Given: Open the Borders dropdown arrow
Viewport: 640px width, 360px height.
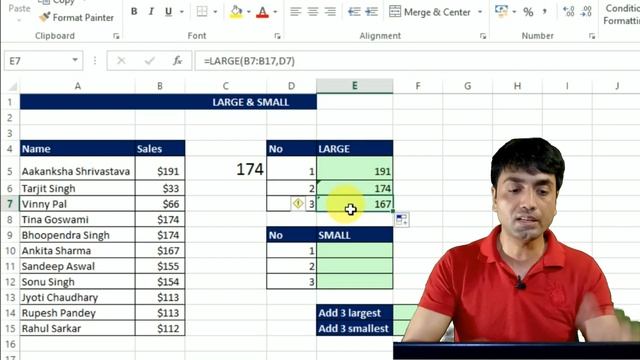Looking at the screenshot, I should pyautogui.click(x=215, y=12).
